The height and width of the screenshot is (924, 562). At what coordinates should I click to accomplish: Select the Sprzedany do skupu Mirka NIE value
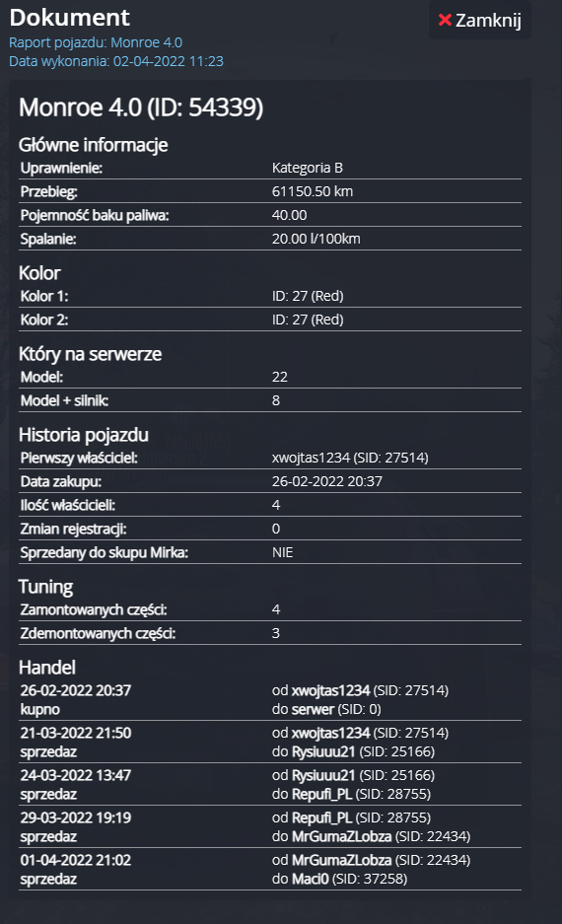pyautogui.click(x=282, y=552)
